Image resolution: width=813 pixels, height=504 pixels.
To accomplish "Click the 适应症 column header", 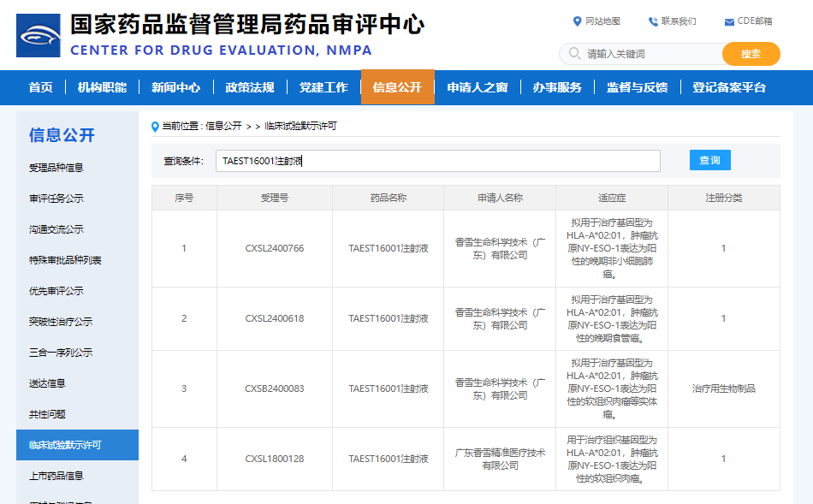I will point(612,198).
